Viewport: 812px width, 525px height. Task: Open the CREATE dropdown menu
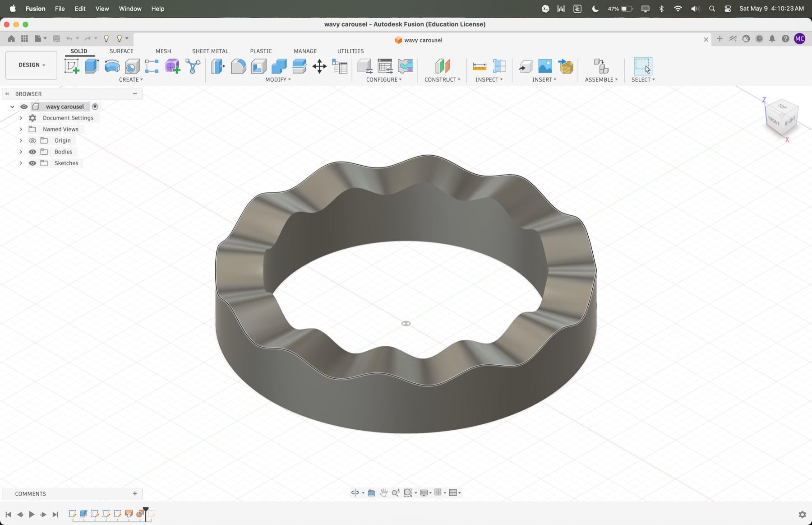(131, 79)
